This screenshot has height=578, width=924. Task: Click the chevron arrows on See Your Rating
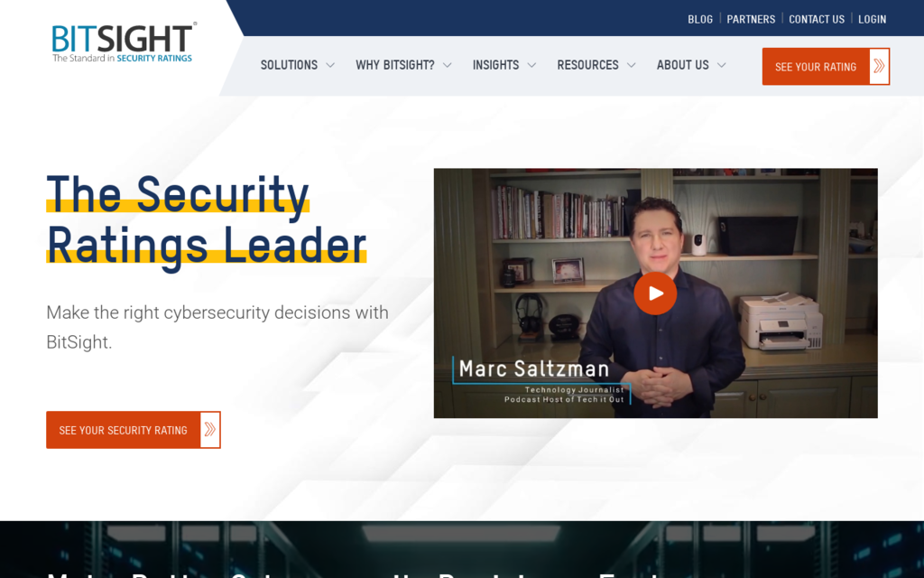pyautogui.click(x=879, y=66)
